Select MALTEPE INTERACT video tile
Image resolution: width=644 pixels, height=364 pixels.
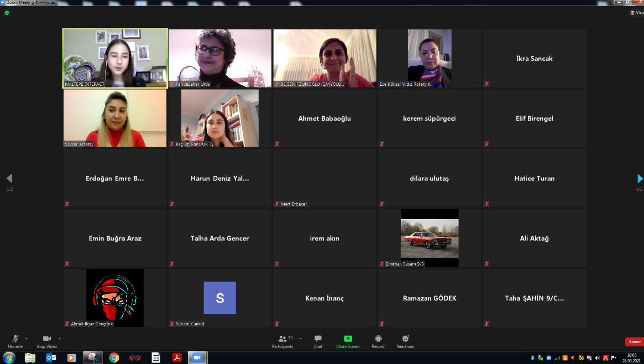[x=115, y=58]
